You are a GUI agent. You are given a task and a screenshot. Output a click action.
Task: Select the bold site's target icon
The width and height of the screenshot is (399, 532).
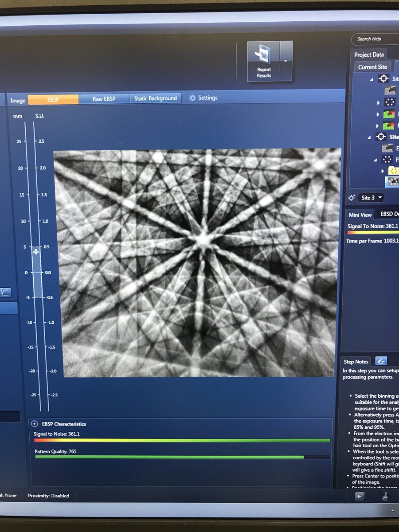381,137
